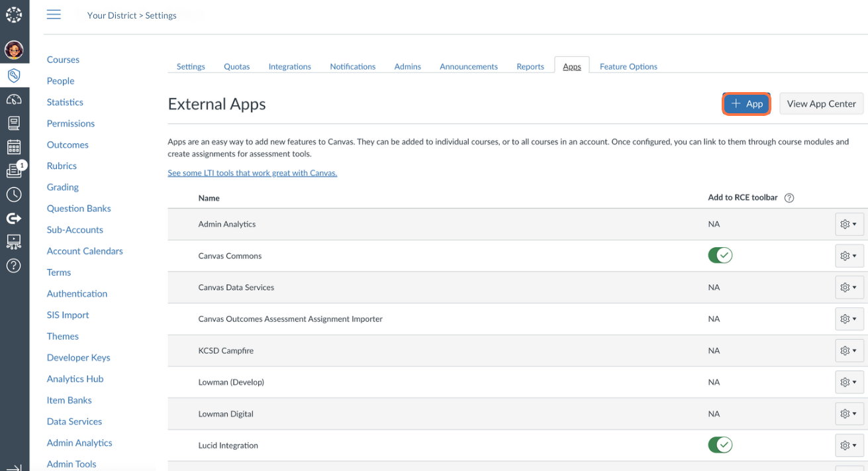Open Permissions in the account sidebar
This screenshot has width=868, height=471.
click(x=71, y=123)
